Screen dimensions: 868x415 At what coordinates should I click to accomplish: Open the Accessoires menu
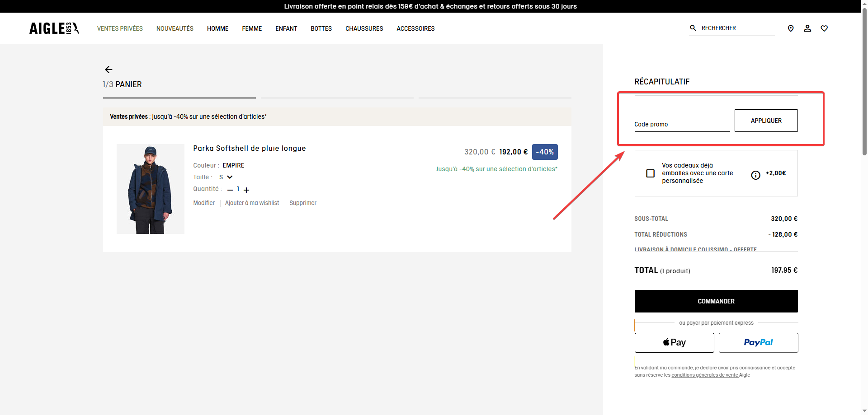pos(415,28)
